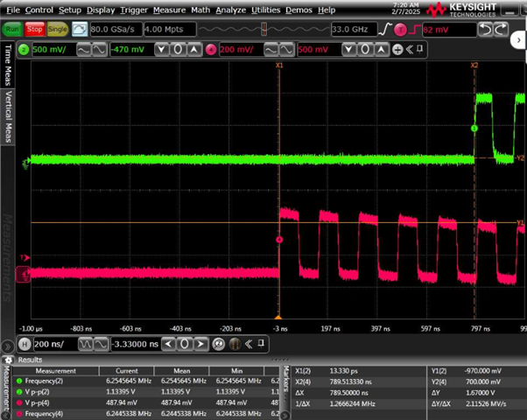Click the horizontal compress waveform icon
Image resolution: width=527 pixels, height=420 pixels.
[86, 344]
